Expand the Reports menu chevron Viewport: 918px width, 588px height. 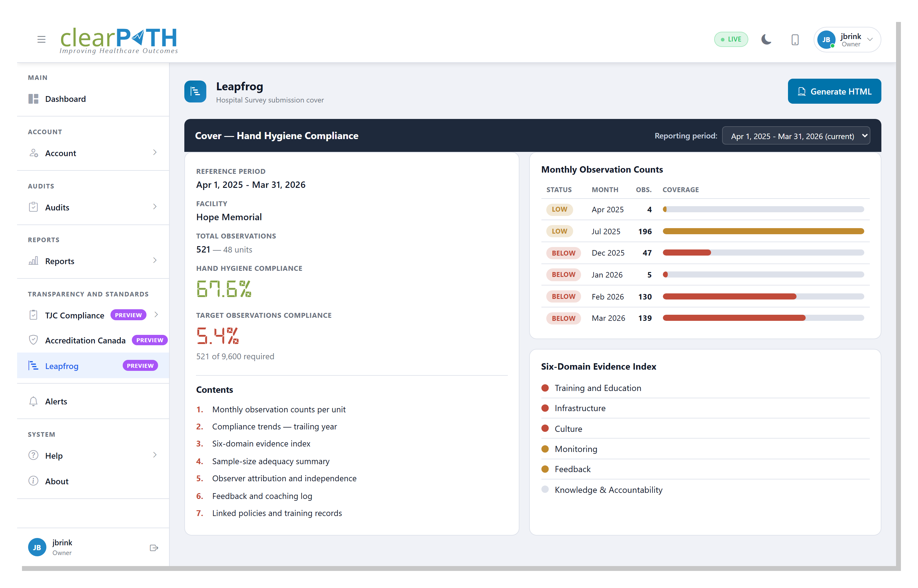click(155, 260)
